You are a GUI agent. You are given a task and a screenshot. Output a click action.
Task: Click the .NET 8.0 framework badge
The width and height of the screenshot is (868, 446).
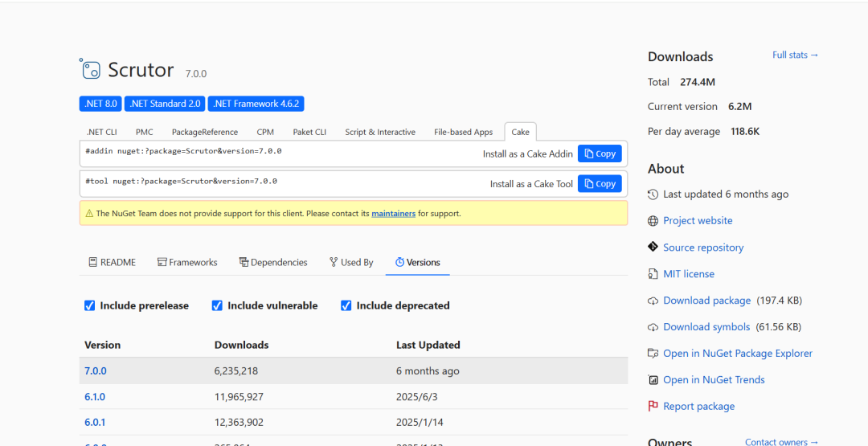100,104
